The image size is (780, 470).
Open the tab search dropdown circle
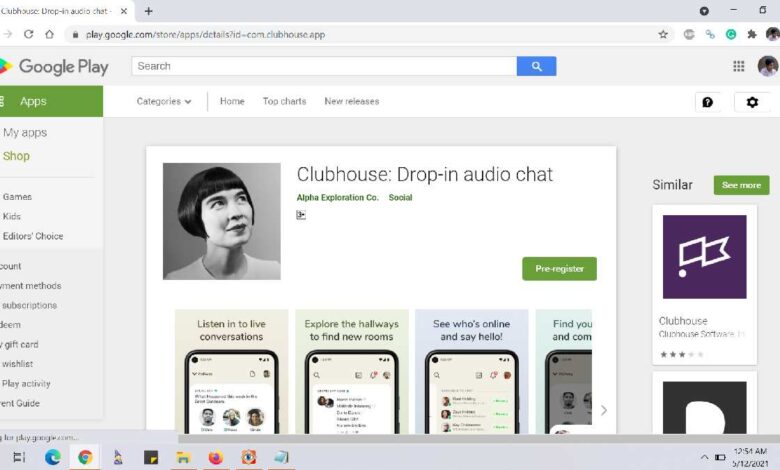[704, 11]
